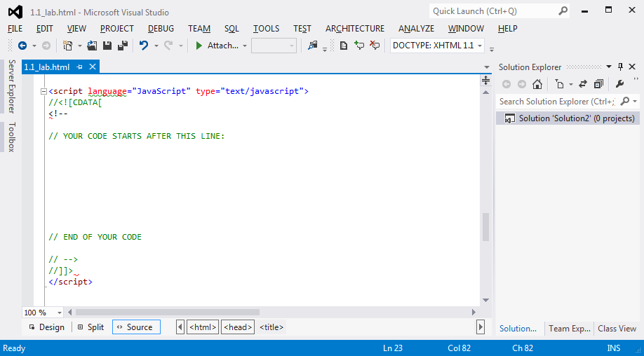Expand the Attach debug target dropdown arrow

[x=245, y=46]
